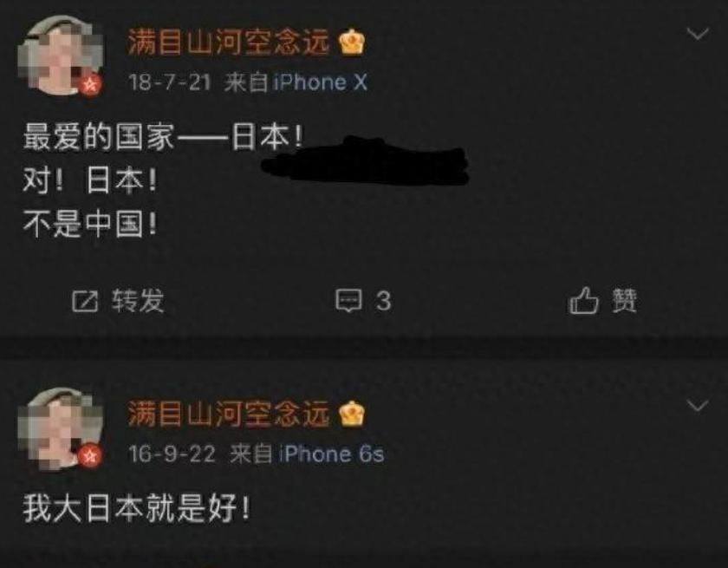Expand the first post's options chevron
The width and height of the screenshot is (728, 568).
tap(698, 34)
